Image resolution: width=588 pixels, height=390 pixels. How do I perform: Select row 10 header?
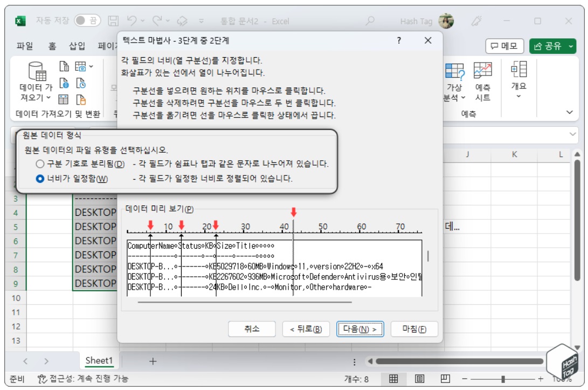pos(16,298)
